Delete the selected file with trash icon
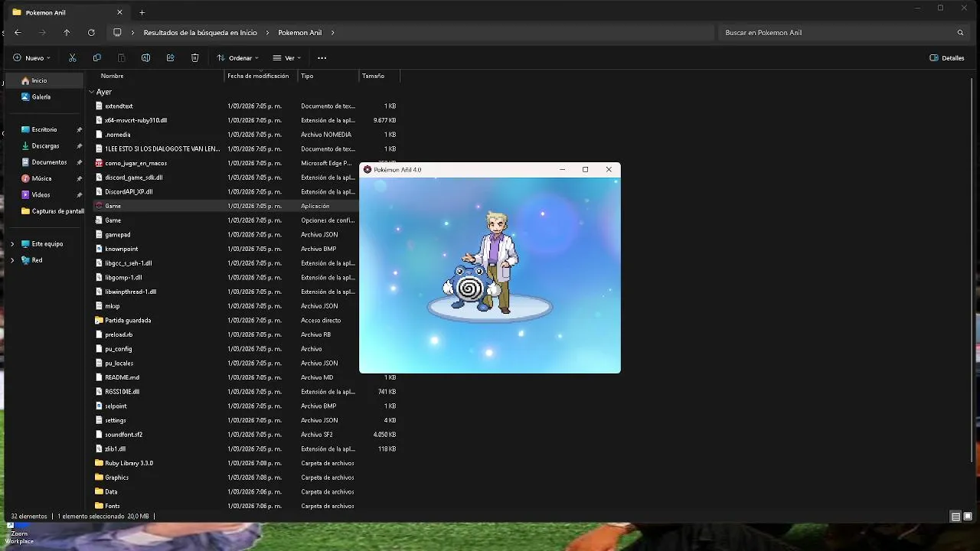The image size is (980, 551). pos(194,58)
